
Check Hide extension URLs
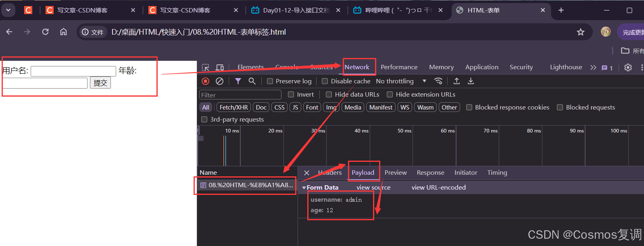tap(390, 94)
